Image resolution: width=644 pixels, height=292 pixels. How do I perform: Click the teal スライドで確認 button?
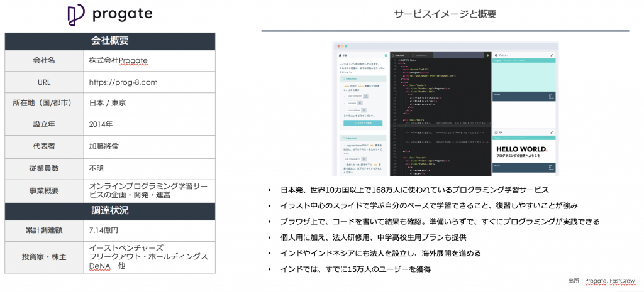[x=363, y=123]
